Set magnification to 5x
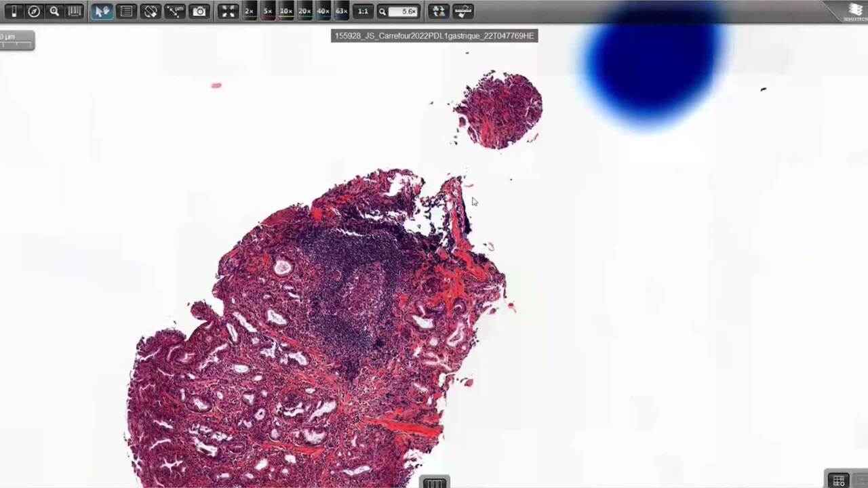Viewport: 868px width, 488px height. tap(268, 12)
